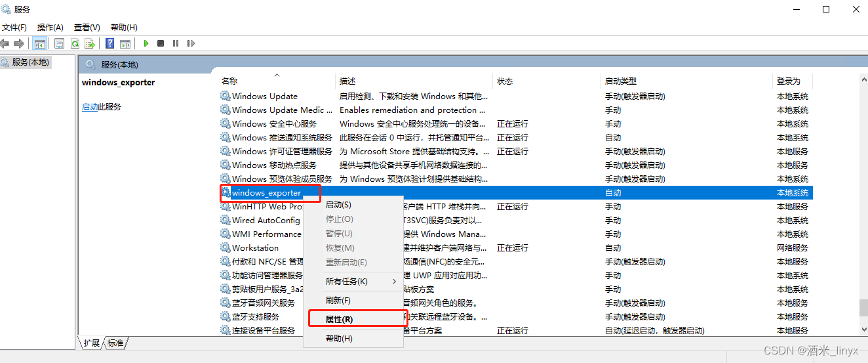
Task: Open the 操作(A) menu
Action: coord(50,27)
